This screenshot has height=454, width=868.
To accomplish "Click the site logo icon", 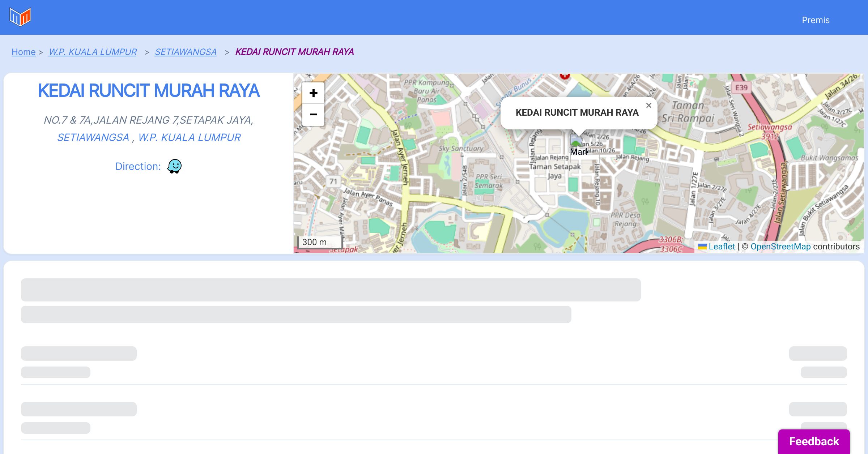I will pos(20,17).
